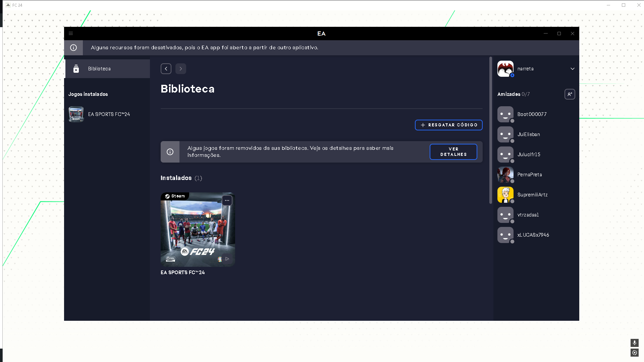Viewport: 644px width, 362px height.
Task: Click the library vertical scrollbar
Action: (490, 131)
